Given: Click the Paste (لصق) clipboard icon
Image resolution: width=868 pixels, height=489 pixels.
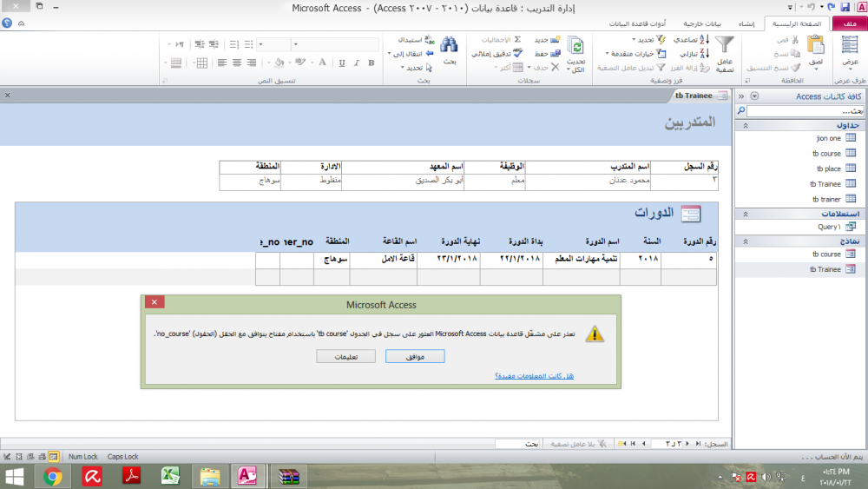Looking at the screenshot, I should pyautogui.click(x=815, y=45).
